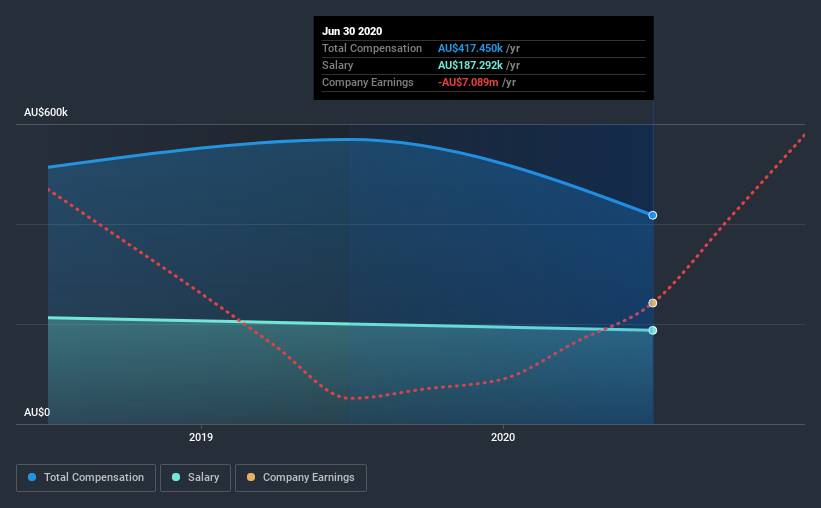
Task: Click the Total Compensation label in tooltip
Action: point(372,48)
